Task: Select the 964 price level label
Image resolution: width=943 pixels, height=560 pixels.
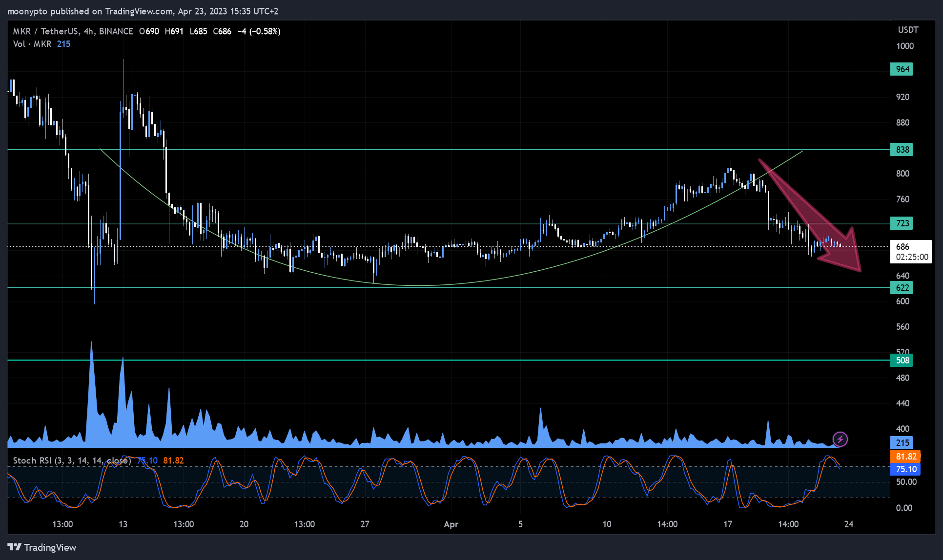Action: (x=902, y=69)
